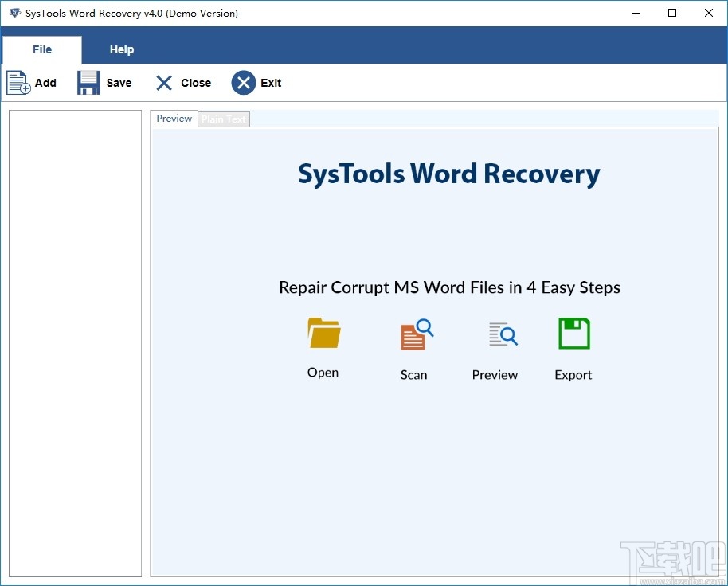Switch to the Preview tab
The width and height of the screenshot is (728, 586).
(173, 118)
